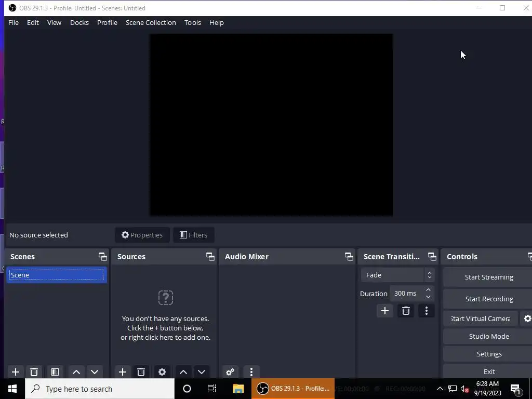Move source up arrow in the Sources dock
532x399 pixels.
[183, 372]
